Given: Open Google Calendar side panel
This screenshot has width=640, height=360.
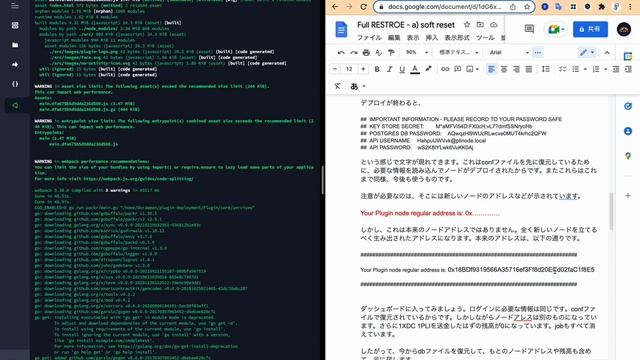Looking at the screenshot, I should click(x=628, y=56).
